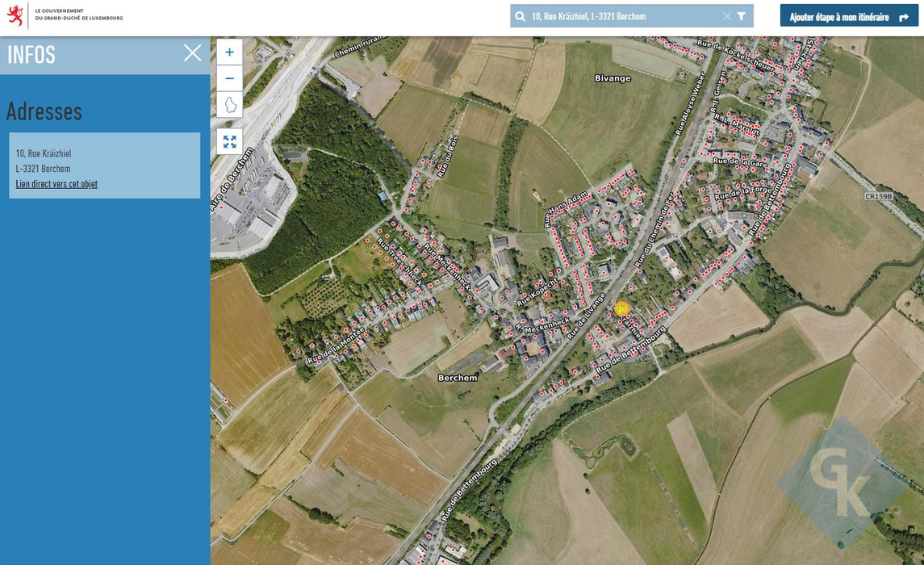924x565 pixels.
Task: Select the Luxembourg coat of arms logo
Action: coord(15,15)
